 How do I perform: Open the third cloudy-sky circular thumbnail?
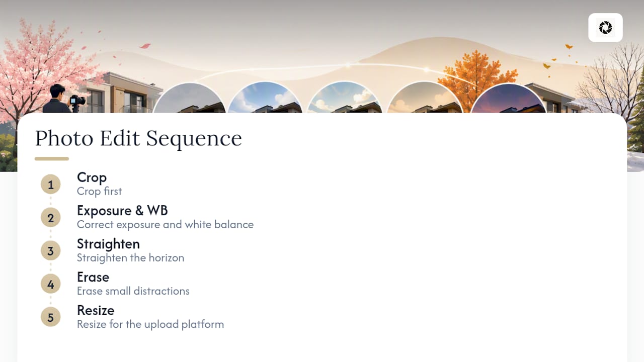click(x=344, y=98)
